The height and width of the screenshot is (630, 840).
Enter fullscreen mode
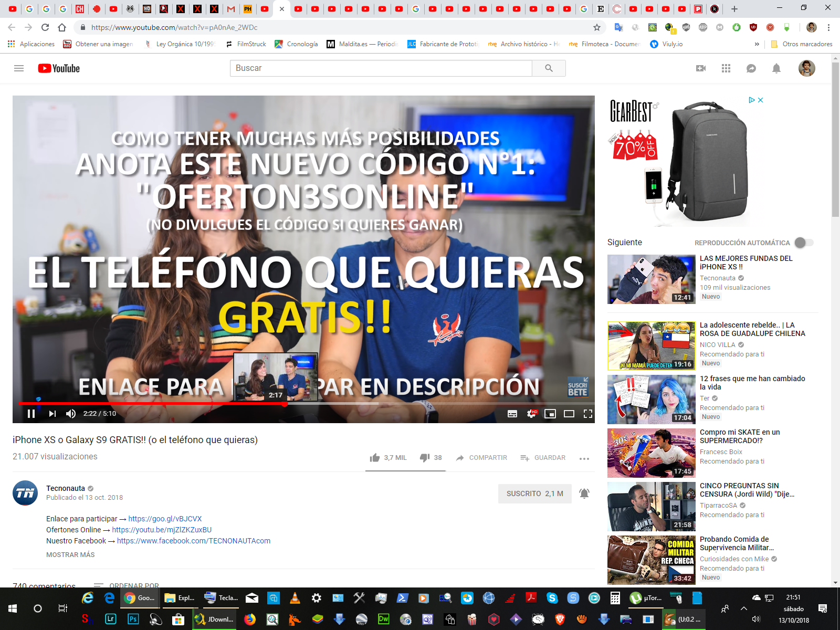(x=588, y=414)
